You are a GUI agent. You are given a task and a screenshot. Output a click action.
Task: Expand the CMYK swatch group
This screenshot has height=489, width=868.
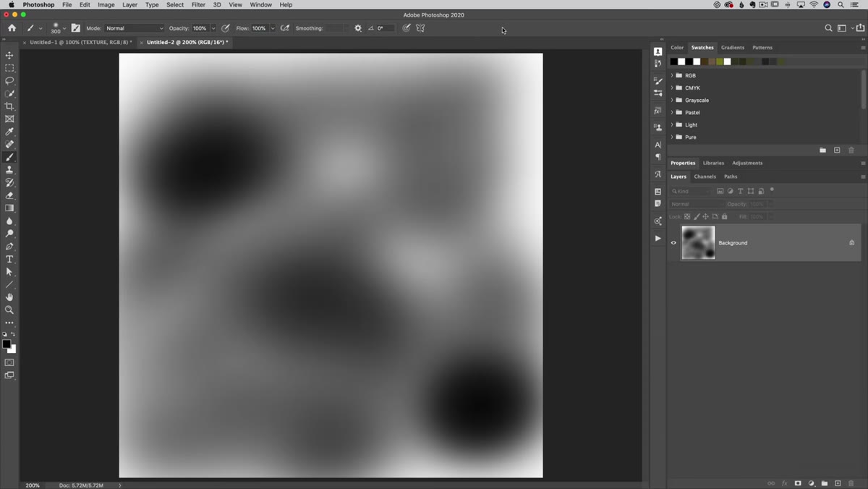point(672,88)
